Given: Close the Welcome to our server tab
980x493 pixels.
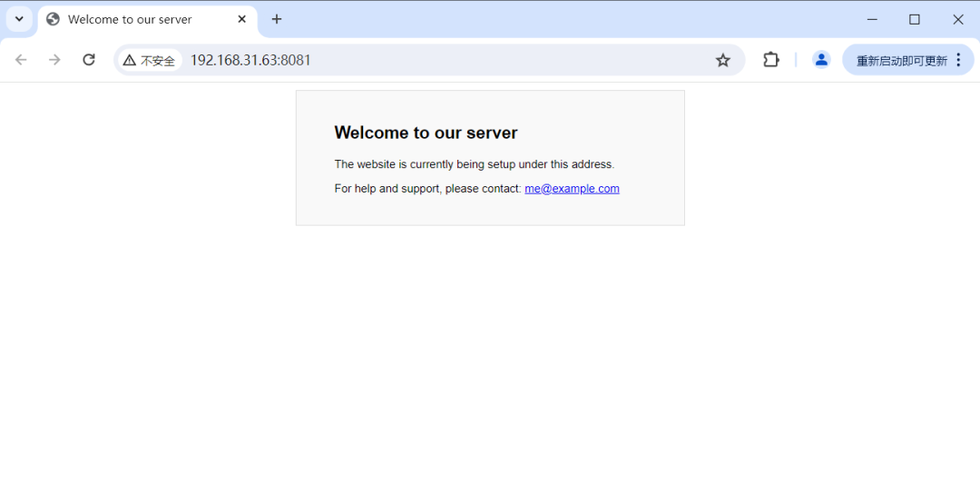Looking at the screenshot, I should 242,19.
